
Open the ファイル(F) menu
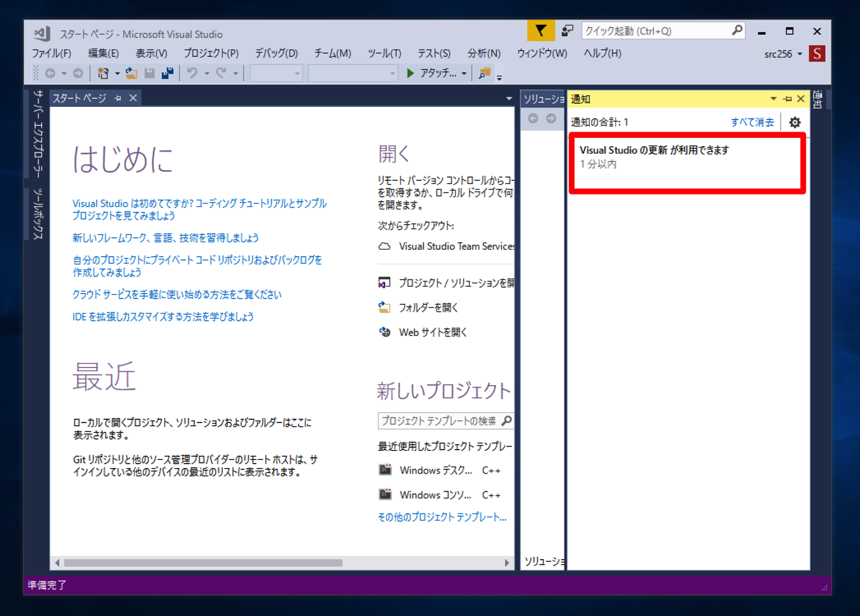[x=51, y=53]
